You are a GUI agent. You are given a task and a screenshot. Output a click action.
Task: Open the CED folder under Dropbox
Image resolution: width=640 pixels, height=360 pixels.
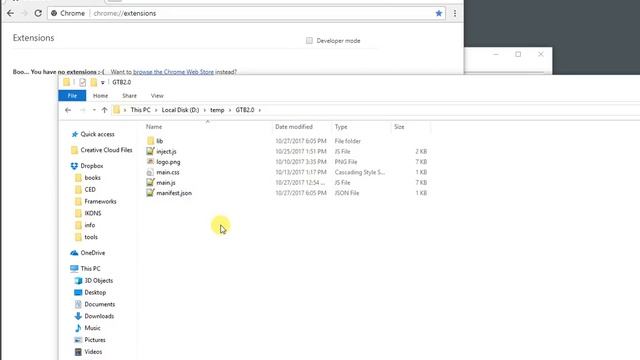tap(90, 190)
